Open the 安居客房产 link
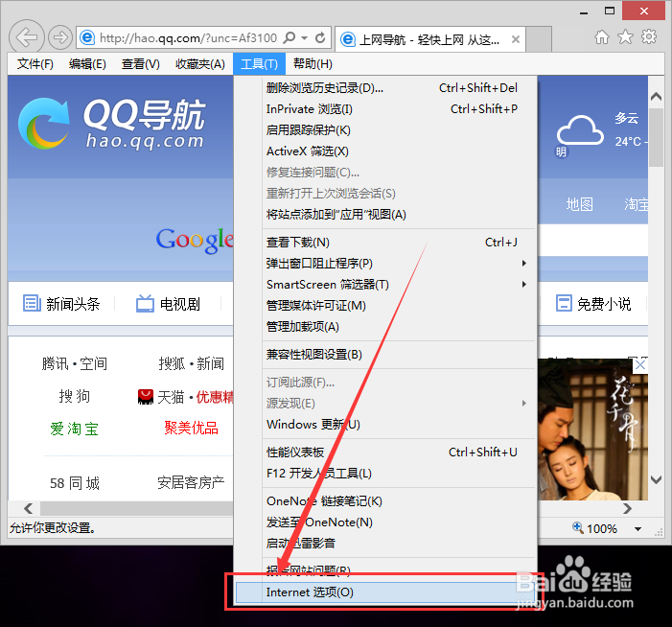The image size is (672, 627). pyautogui.click(x=191, y=482)
